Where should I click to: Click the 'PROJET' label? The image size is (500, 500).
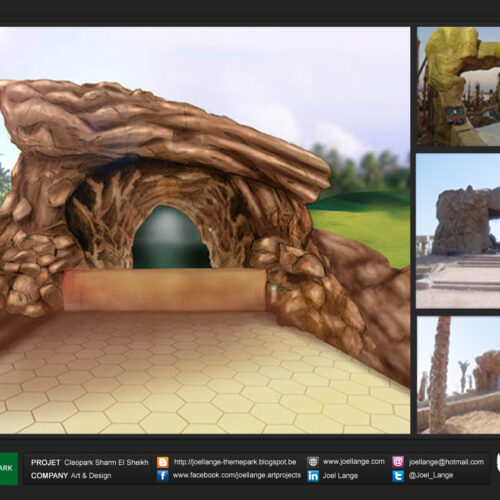45,463
